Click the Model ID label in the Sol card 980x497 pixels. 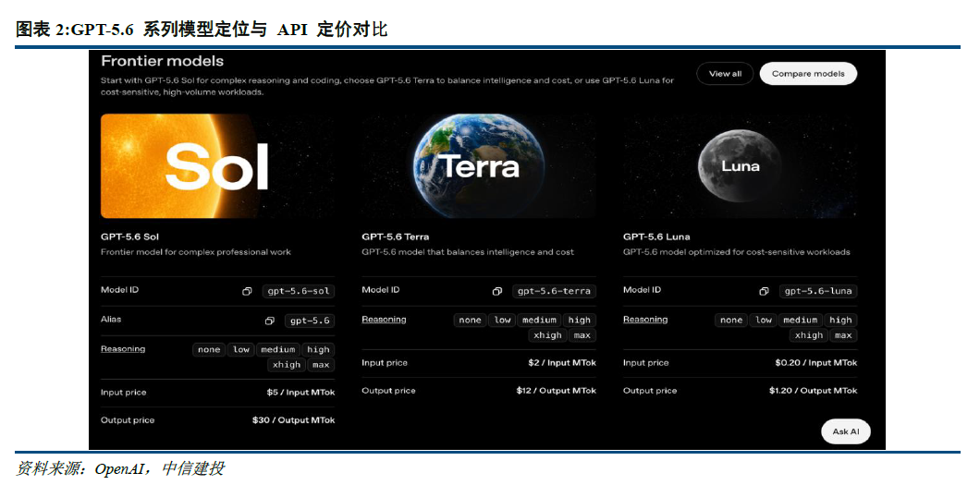pos(119,290)
